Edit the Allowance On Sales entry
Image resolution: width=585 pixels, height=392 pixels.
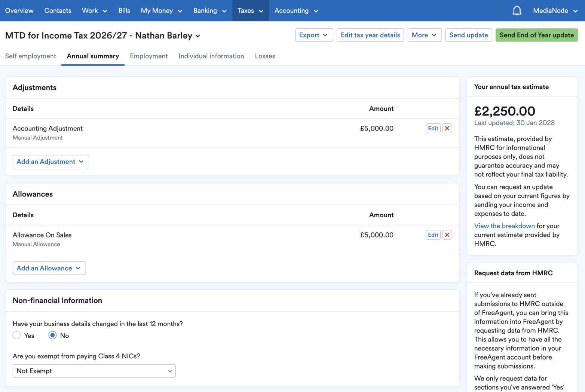point(433,235)
